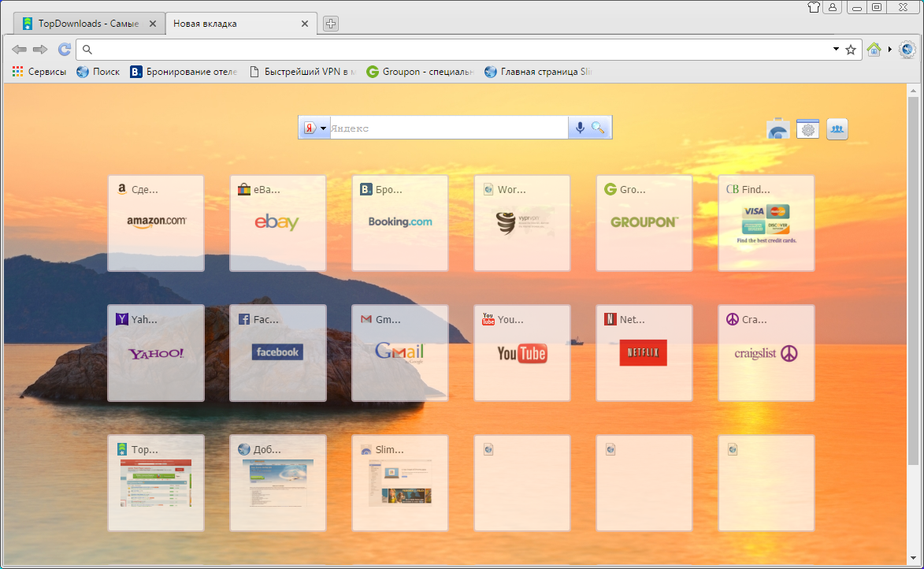The image size is (924, 569).
Task: Open the Netflix speed dial tile
Action: (644, 353)
